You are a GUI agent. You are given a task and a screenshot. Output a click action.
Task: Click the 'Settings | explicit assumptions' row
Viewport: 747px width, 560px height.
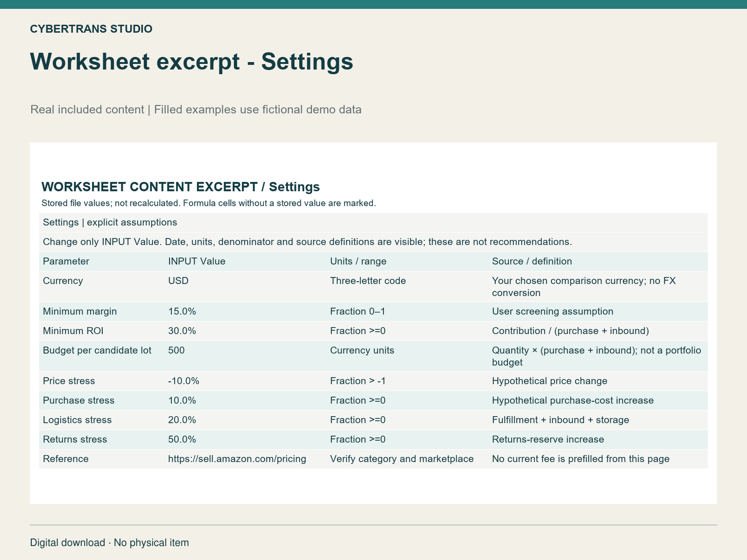[373, 223]
